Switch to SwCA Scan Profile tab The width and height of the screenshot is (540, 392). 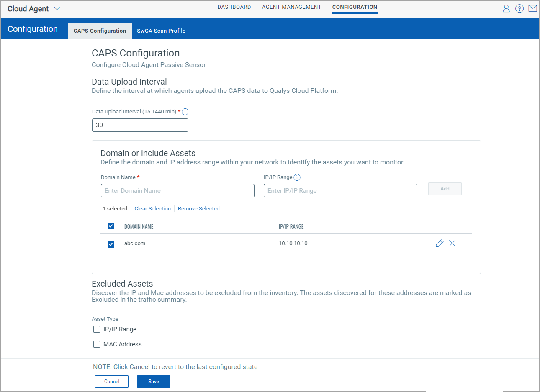[x=161, y=31]
